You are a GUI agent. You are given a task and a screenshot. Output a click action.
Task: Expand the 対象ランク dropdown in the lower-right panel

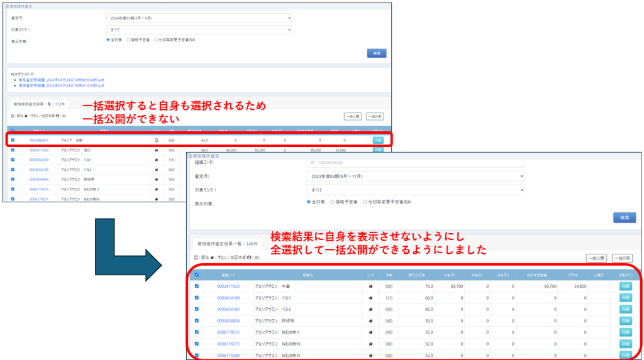coord(415,190)
